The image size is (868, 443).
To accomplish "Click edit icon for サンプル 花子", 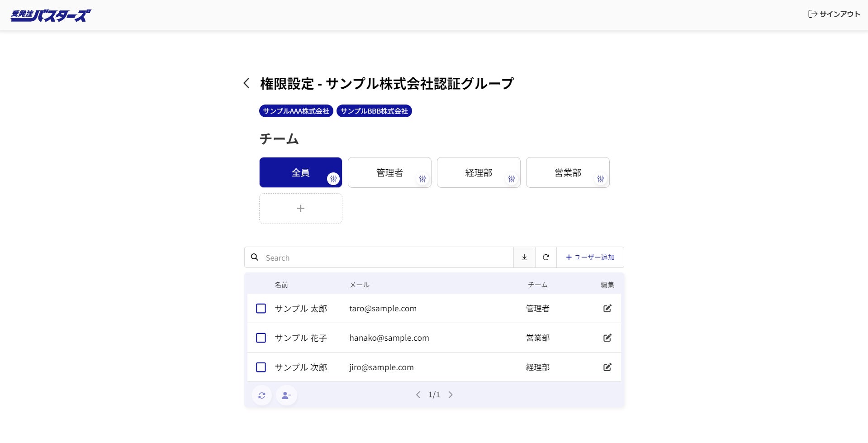I will [x=607, y=338].
